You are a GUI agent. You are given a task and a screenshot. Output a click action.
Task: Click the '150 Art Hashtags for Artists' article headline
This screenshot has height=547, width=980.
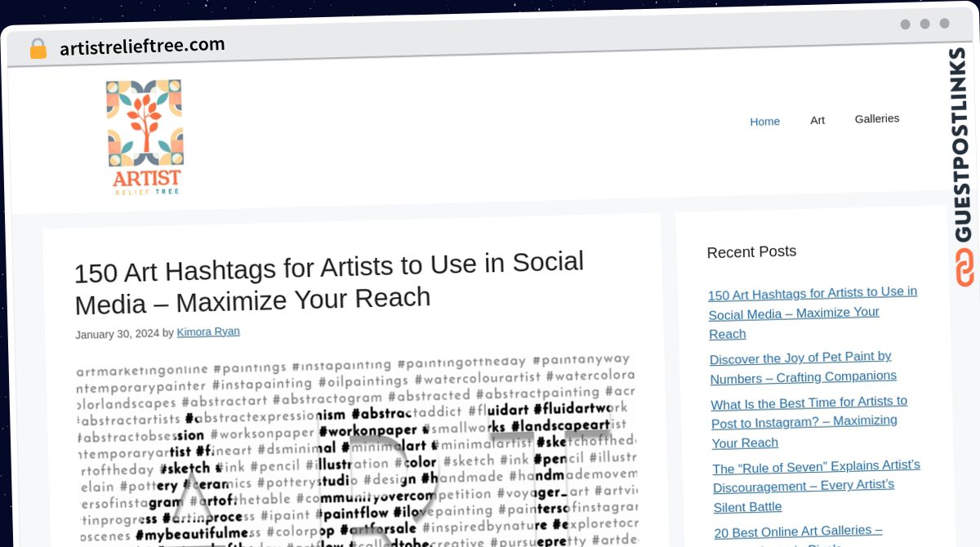coord(330,282)
